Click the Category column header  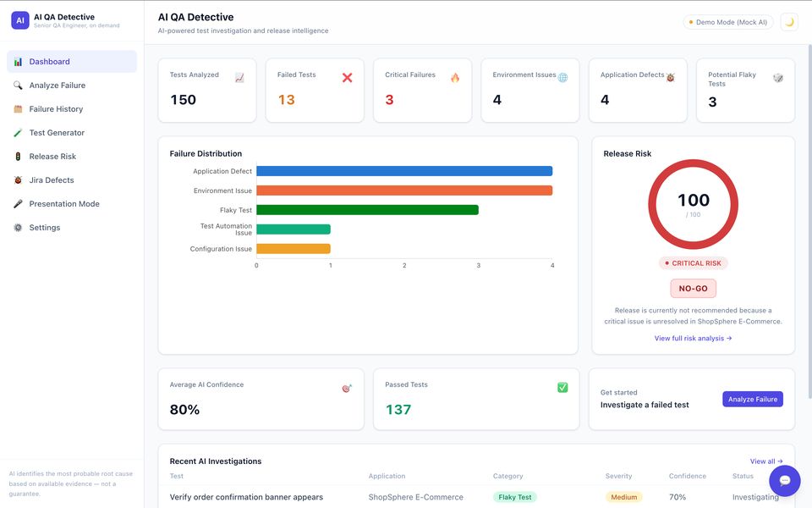507,476
